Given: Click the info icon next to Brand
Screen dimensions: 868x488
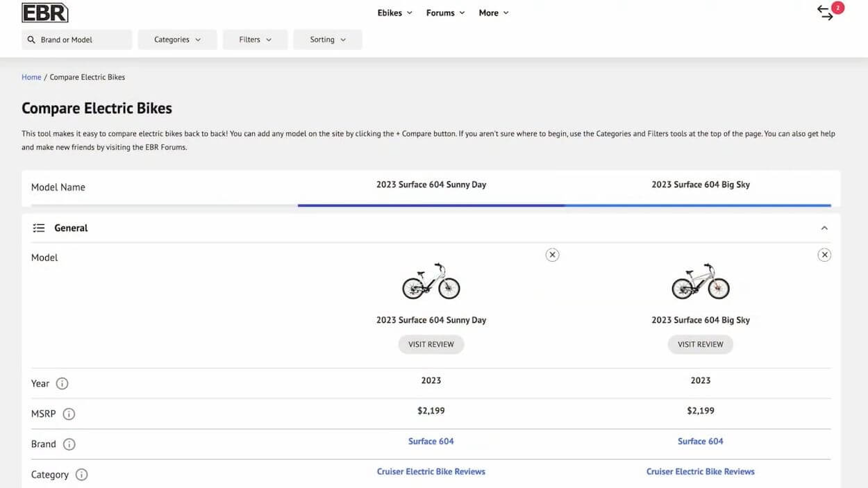Looking at the screenshot, I should (69, 444).
